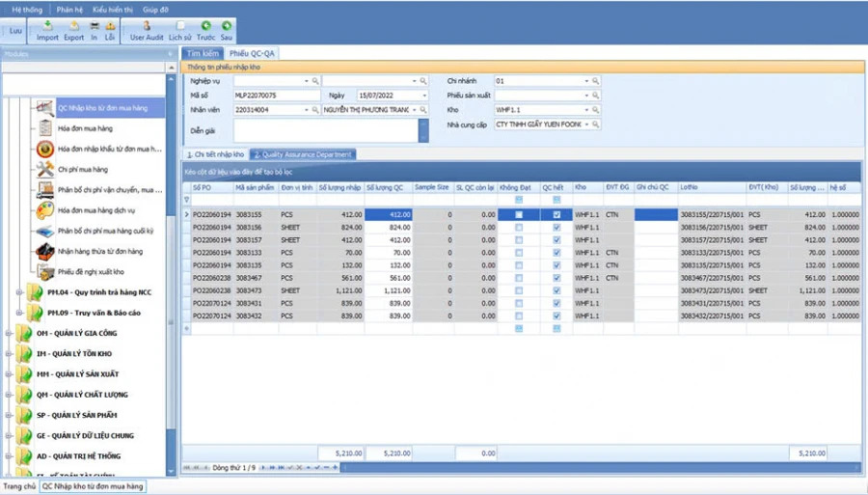Open the Phiếu sản xuất dropdown arrow
Viewport: 868px width, 495px height.
[586, 96]
